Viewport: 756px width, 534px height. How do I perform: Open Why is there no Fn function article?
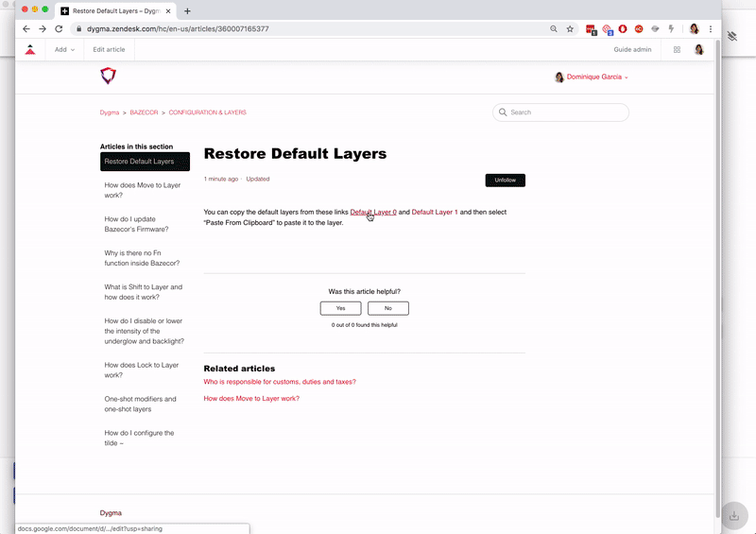pyautogui.click(x=142, y=258)
